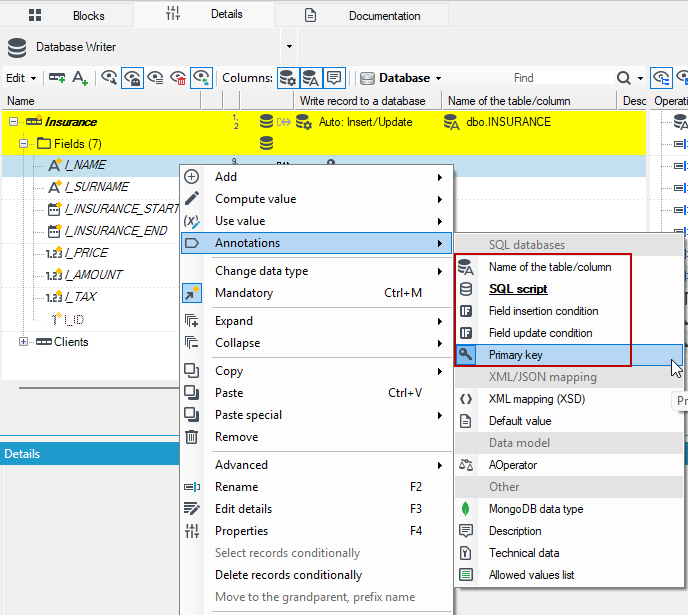This screenshot has height=615, width=688.
Task: Click the add record toolbar icon
Action: (57, 78)
